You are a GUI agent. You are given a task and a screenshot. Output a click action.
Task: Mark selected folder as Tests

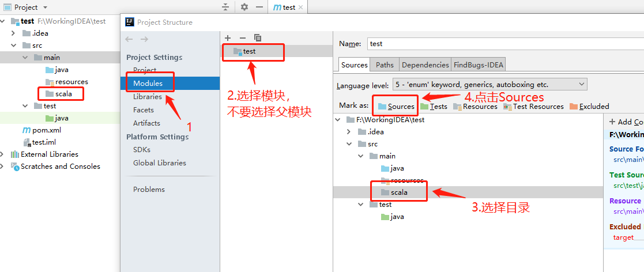(x=434, y=107)
